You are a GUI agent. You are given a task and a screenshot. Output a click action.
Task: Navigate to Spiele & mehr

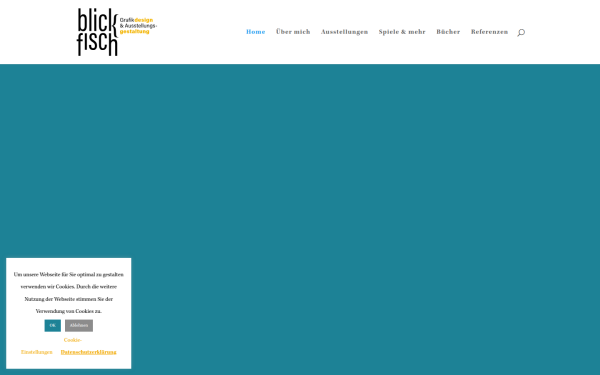[402, 32]
